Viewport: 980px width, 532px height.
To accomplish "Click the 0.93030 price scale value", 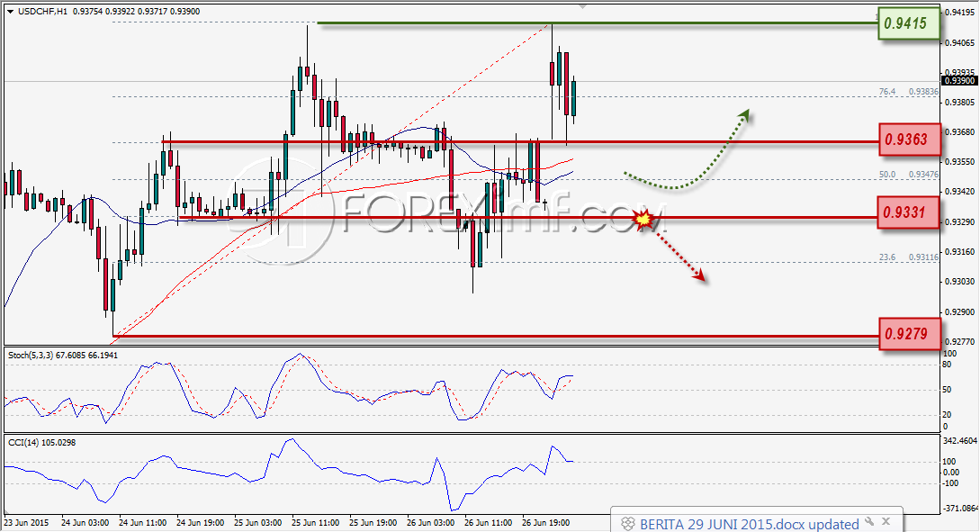I will pyautogui.click(x=960, y=282).
